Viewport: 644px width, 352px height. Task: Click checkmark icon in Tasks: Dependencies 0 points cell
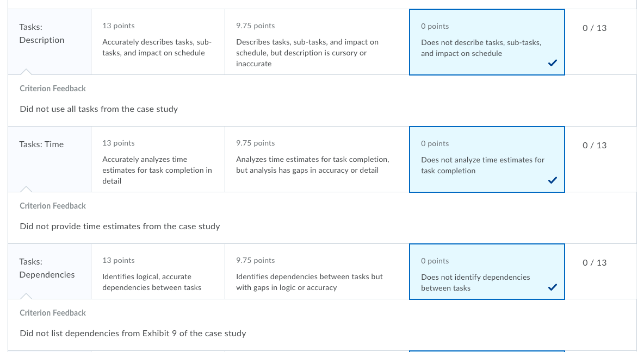(553, 287)
